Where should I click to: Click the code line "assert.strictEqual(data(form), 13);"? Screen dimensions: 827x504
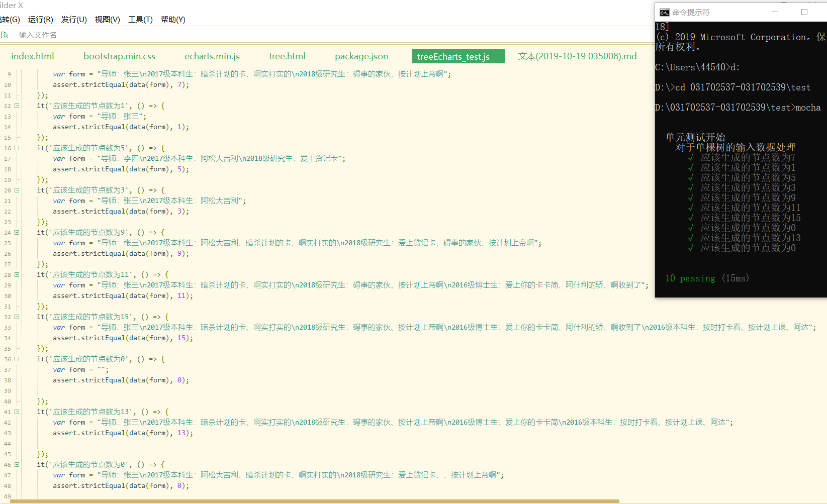click(123, 433)
